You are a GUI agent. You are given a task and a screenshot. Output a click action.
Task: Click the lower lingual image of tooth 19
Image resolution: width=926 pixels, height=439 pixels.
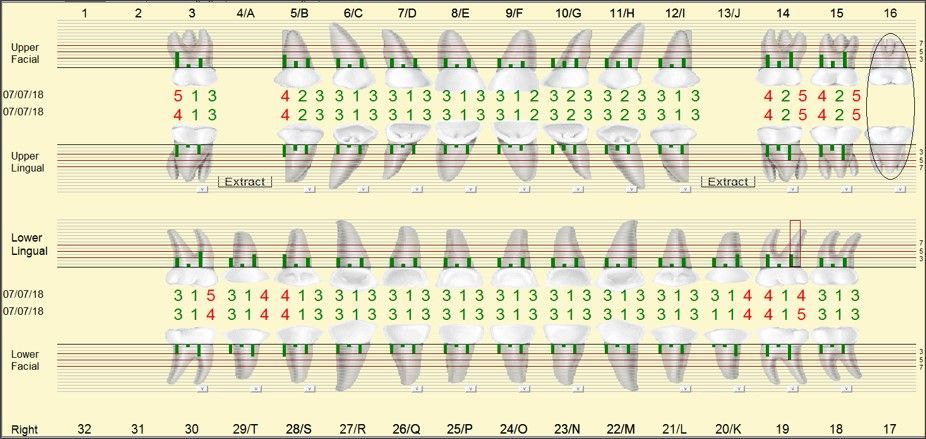pyautogui.click(x=784, y=257)
